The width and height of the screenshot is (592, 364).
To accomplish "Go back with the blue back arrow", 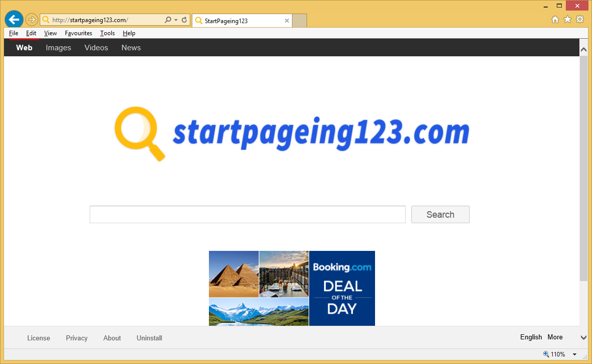I will [x=14, y=19].
